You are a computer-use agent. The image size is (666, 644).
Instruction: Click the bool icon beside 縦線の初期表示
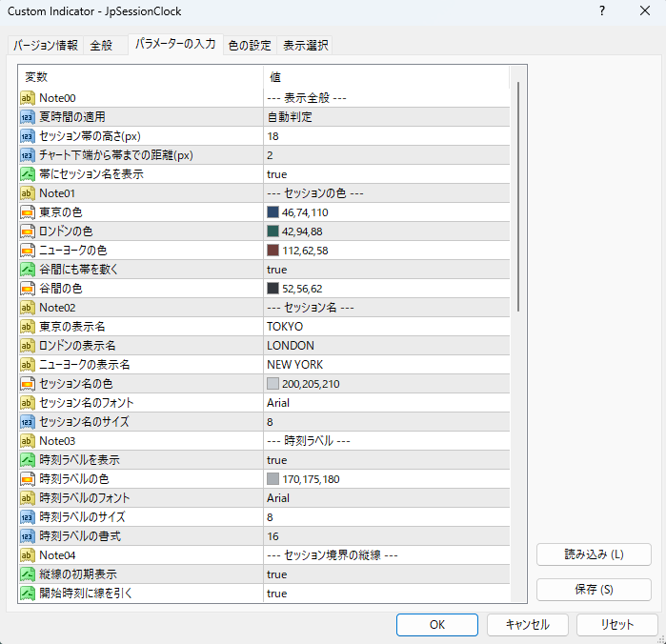pyautogui.click(x=28, y=574)
